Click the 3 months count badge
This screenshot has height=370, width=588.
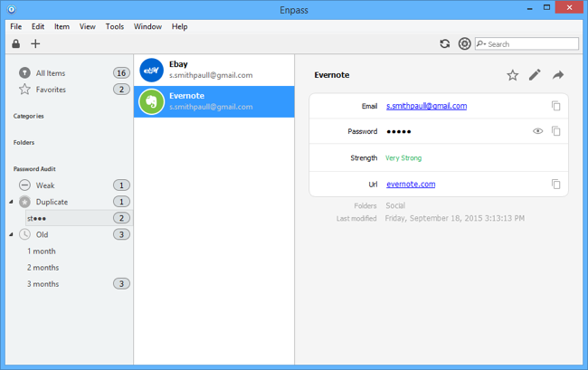tap(121, 284)
